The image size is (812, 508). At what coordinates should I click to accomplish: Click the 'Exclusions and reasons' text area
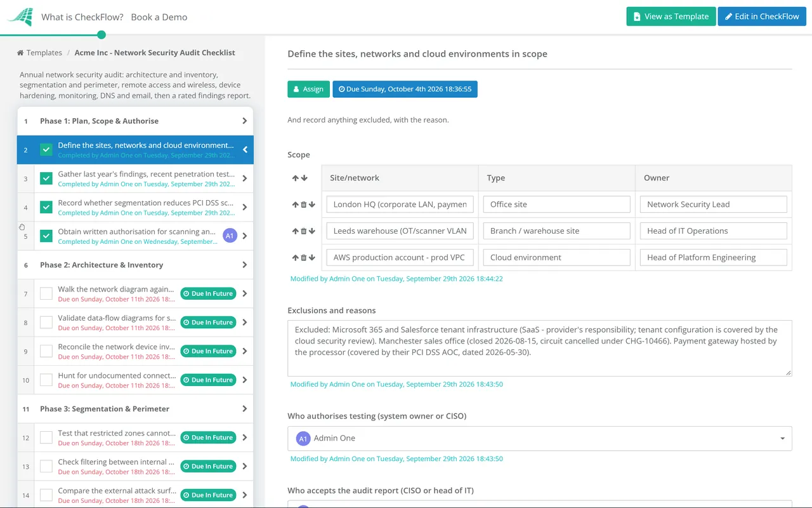(x=540, y=348)
